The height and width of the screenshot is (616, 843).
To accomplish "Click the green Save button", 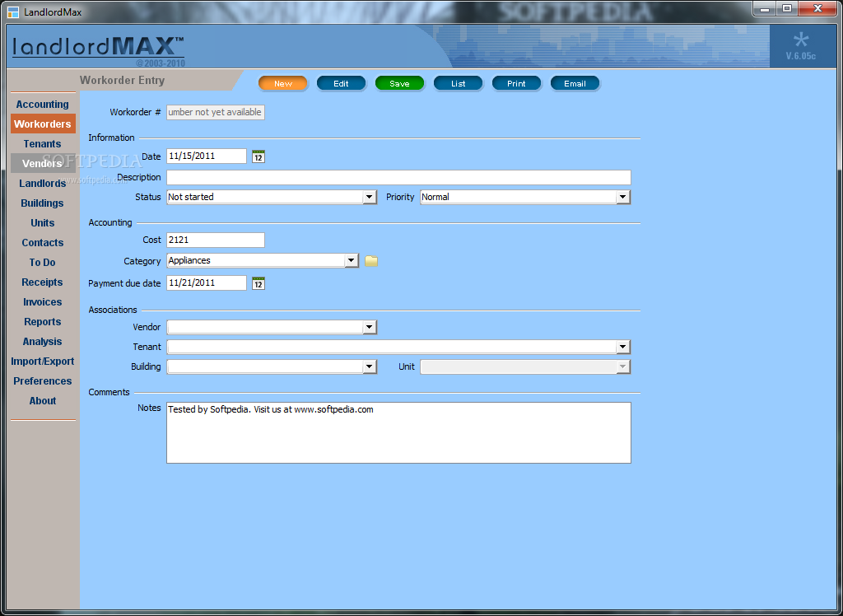I will (399, 83).
